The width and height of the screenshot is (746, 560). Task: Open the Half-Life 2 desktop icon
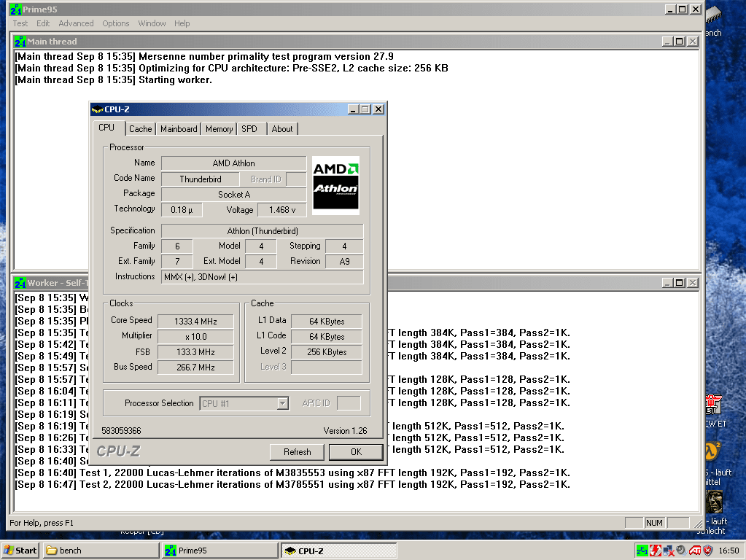coord(712,451)
